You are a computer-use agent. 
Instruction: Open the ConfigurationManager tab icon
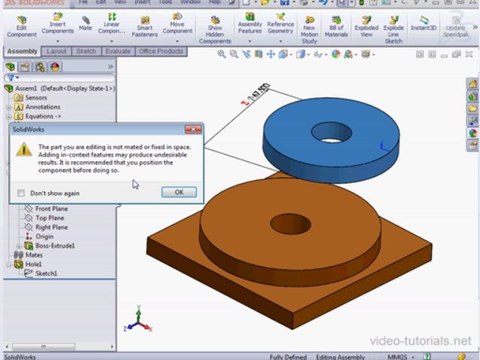click(40, 67)
